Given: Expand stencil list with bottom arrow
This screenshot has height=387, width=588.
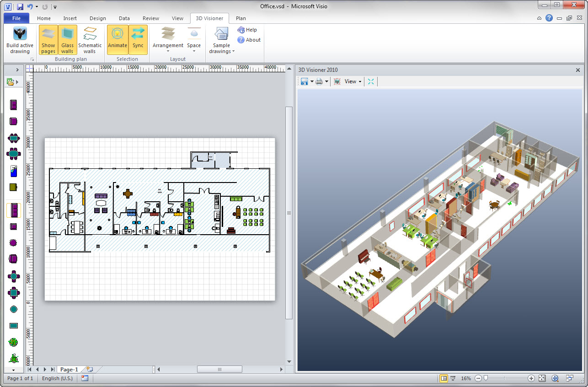Looking at the screenshot, I should [x=13, y=370].
